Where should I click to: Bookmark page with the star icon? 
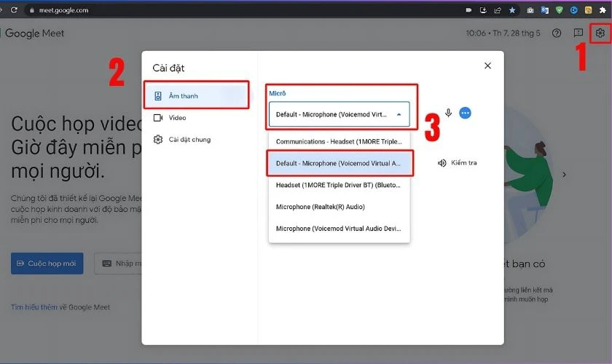[x=512, y=10]
